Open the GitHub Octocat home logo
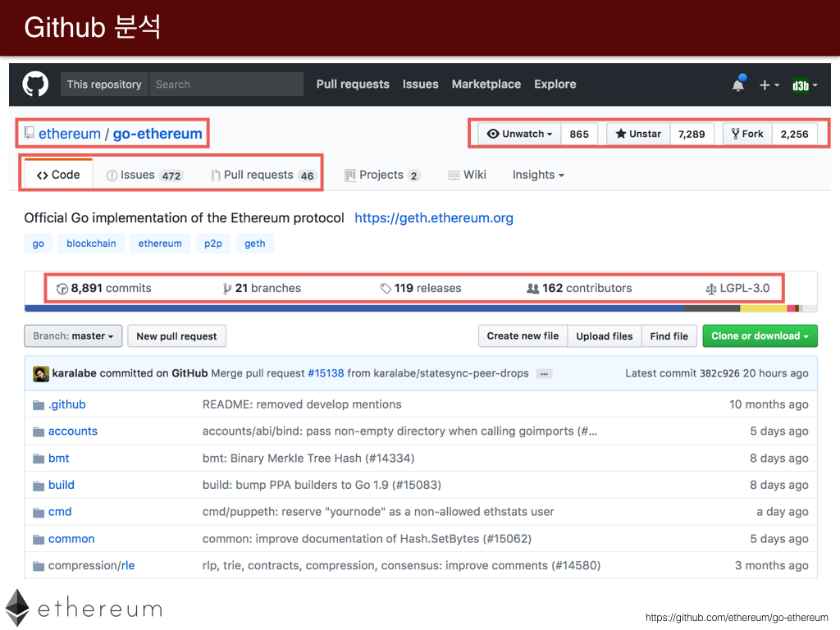 pos(35,84)
